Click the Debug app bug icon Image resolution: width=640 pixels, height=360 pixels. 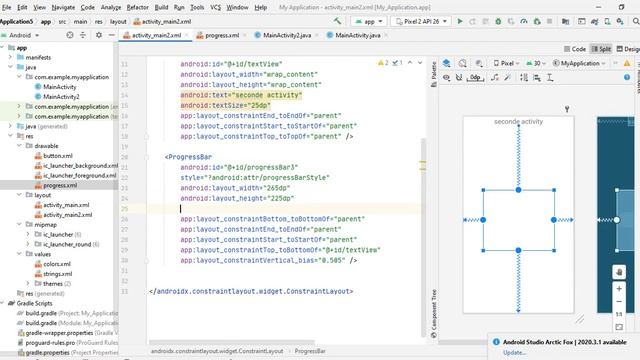click(x=498, y=21)
